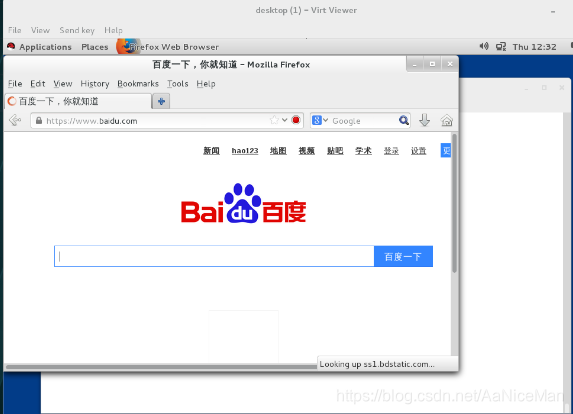Click the URL address bar text

[92, 121]
